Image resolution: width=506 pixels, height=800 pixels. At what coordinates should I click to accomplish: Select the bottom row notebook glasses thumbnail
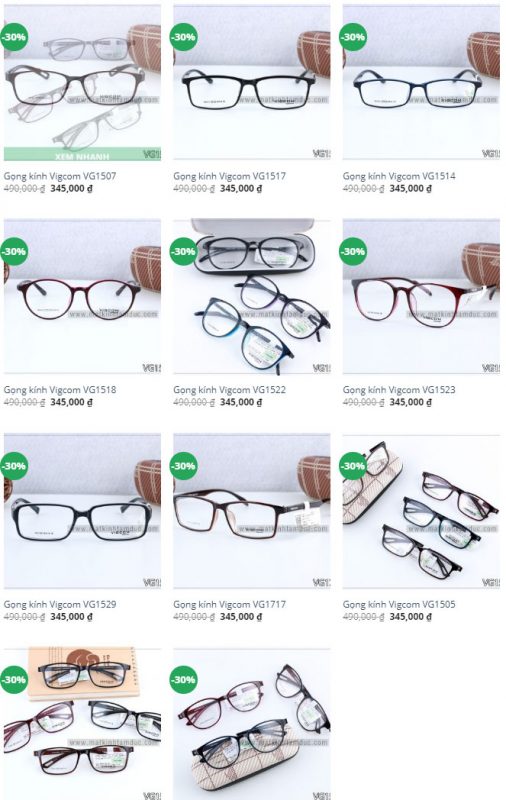coord(82,724)
